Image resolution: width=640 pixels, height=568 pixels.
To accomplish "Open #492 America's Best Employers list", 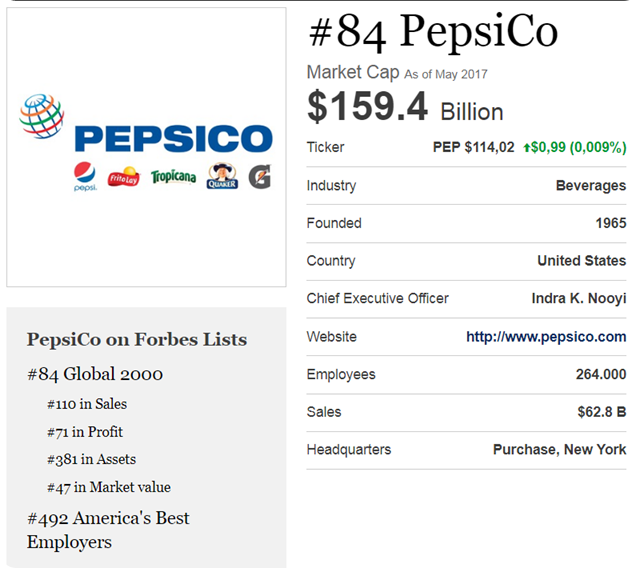I will click(x=108, y=530).
